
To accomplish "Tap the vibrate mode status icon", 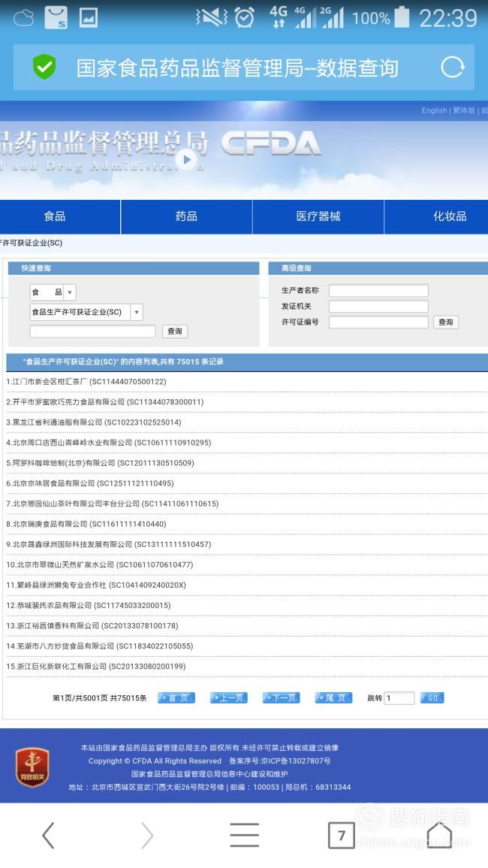I will [x=212, y=18].
